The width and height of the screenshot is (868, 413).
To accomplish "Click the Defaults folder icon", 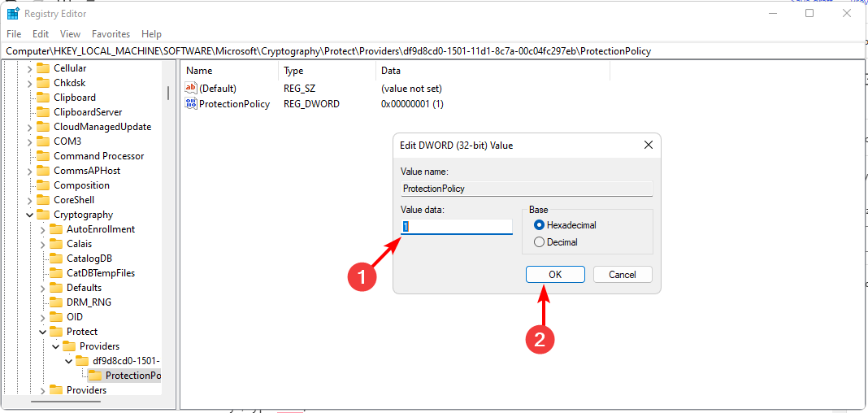I will tap(56, 287).
